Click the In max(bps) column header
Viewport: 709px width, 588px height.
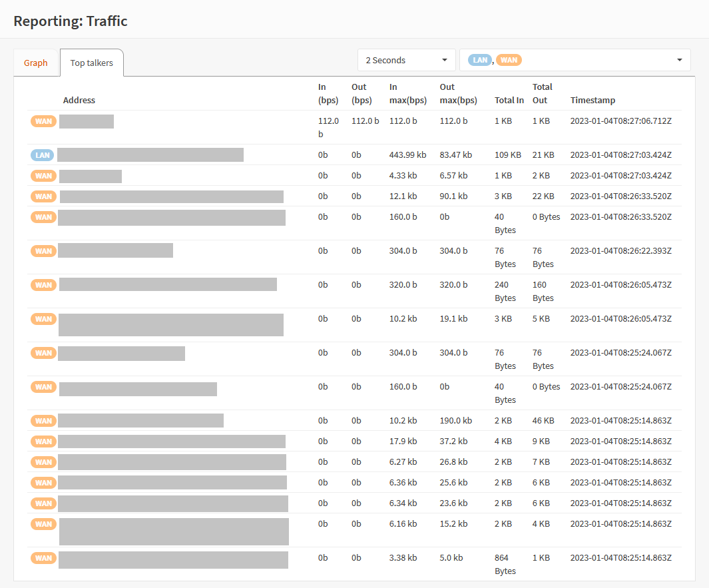click(x=407, y=94)
